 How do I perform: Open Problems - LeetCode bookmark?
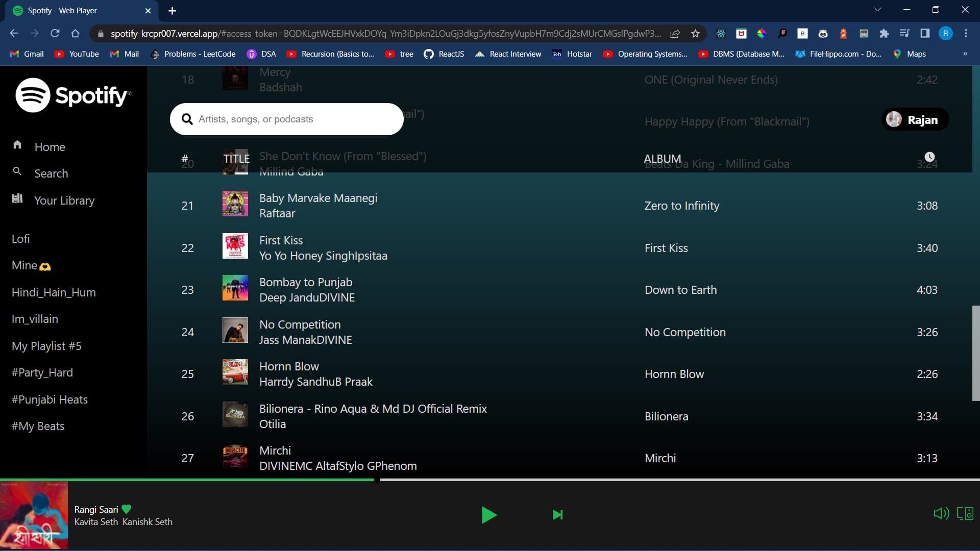[x=193, y=54]
